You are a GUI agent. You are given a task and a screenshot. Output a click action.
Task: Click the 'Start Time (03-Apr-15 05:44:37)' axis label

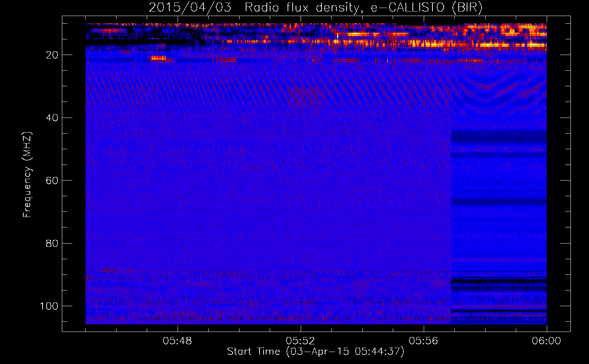[316, 352]
